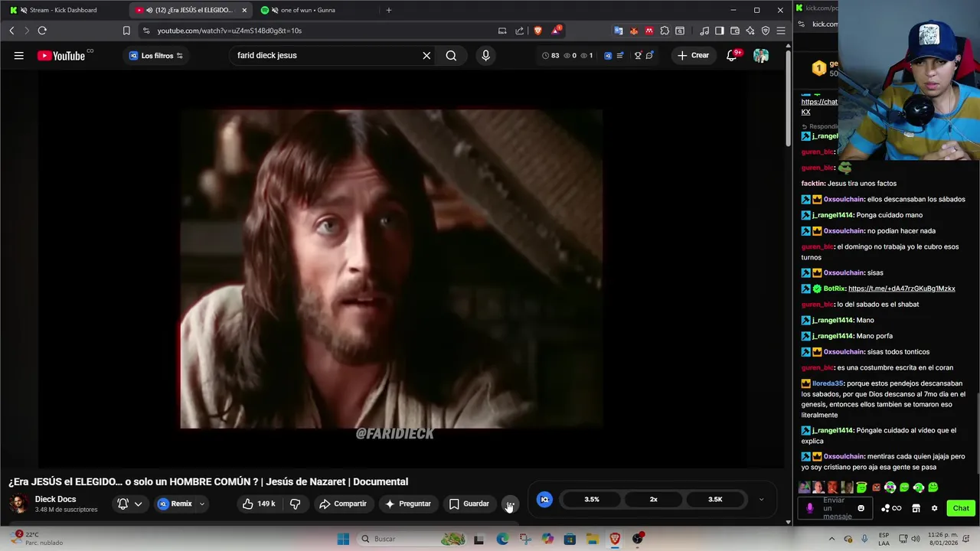
Task: Open the MetaMask fox extension
Action: pyautogui.click(x=634, y=31)
